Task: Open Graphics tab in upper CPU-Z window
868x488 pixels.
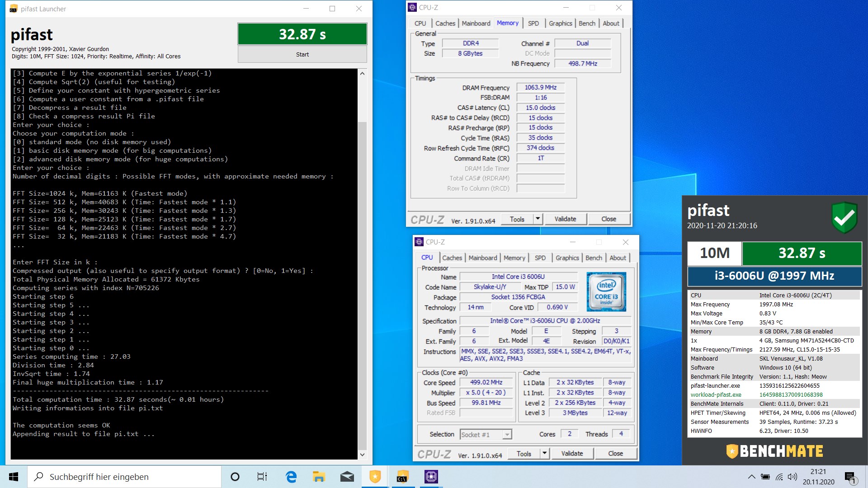Action: coord(561,23)
